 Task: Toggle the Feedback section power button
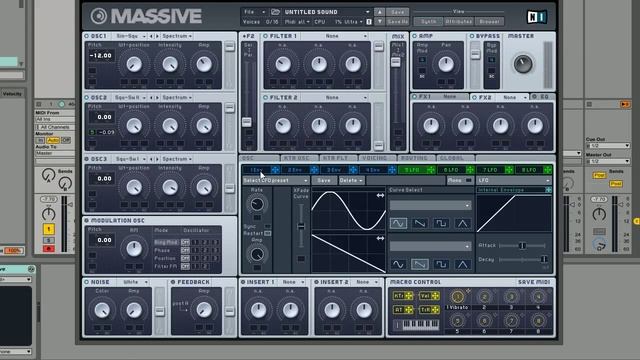173,282
